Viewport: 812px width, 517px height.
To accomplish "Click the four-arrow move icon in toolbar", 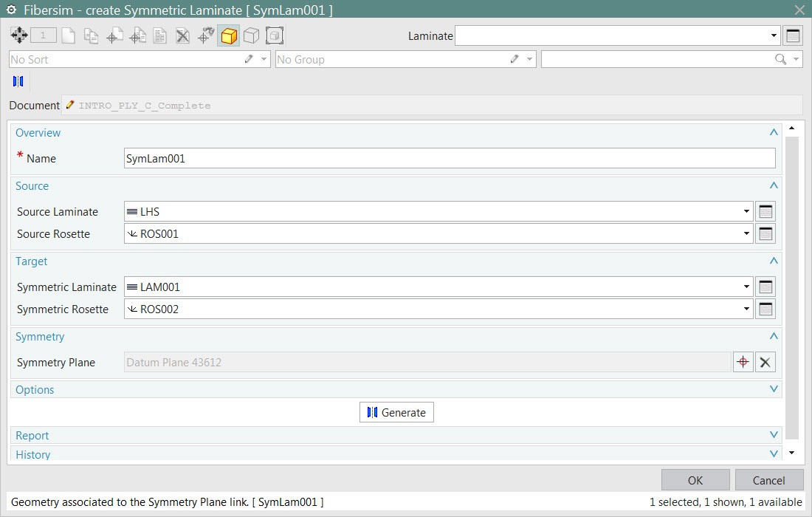I will (x=19, y=35).
